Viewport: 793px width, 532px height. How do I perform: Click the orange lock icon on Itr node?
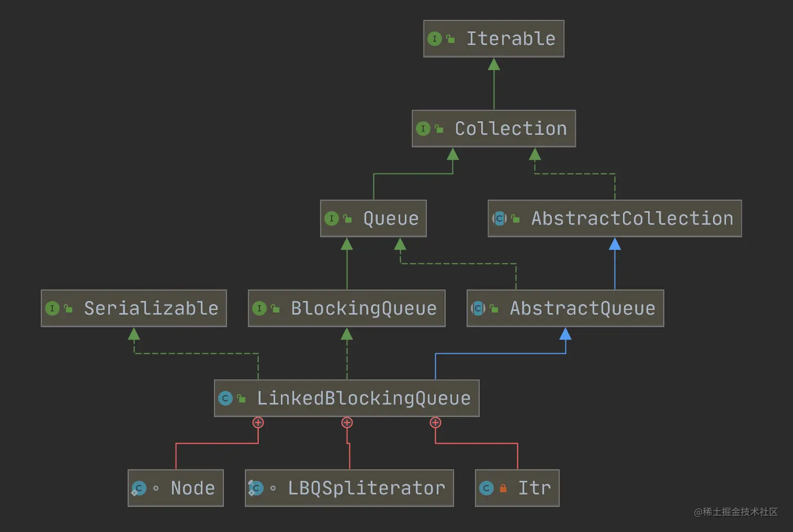[x=503, y=488]
